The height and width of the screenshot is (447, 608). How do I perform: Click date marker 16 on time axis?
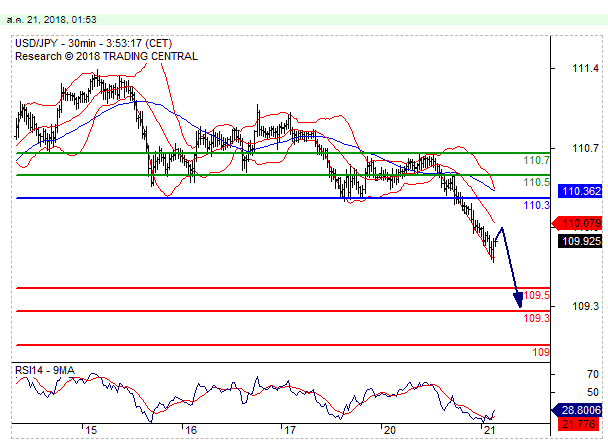(x=191, y=430)
